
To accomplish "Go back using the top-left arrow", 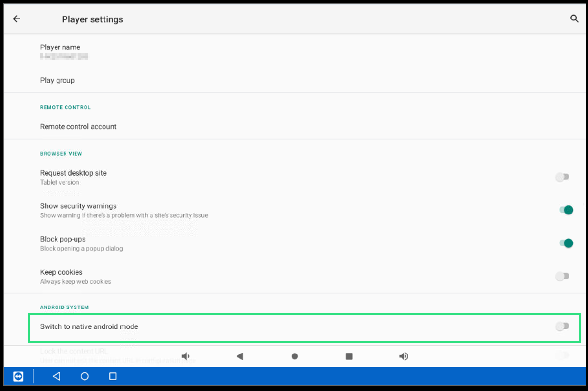I will (17, 19).
